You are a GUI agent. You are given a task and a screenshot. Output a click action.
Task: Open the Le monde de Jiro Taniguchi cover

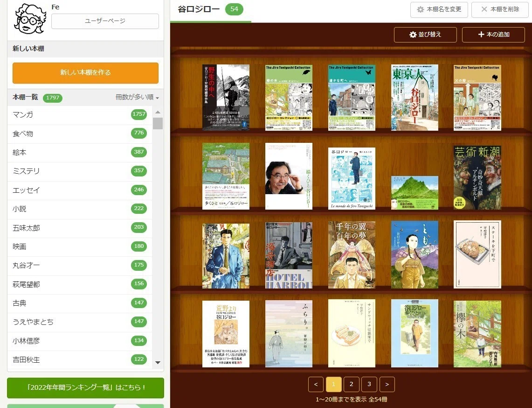tap(352, 178)
